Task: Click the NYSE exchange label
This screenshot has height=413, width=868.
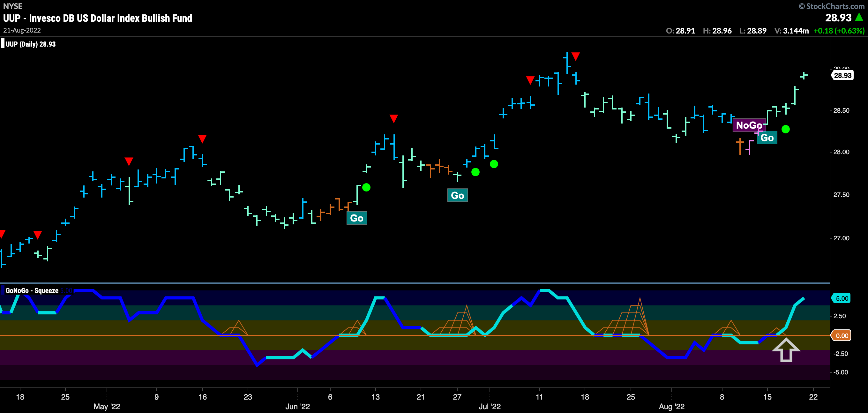Action: (x=12, y=6)
